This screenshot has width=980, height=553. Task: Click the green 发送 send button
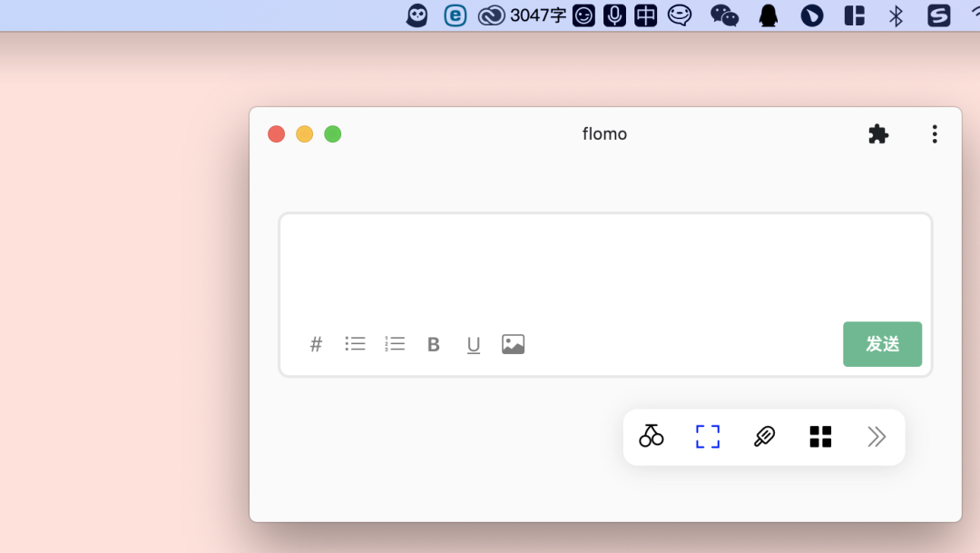(x=882, y=344)
